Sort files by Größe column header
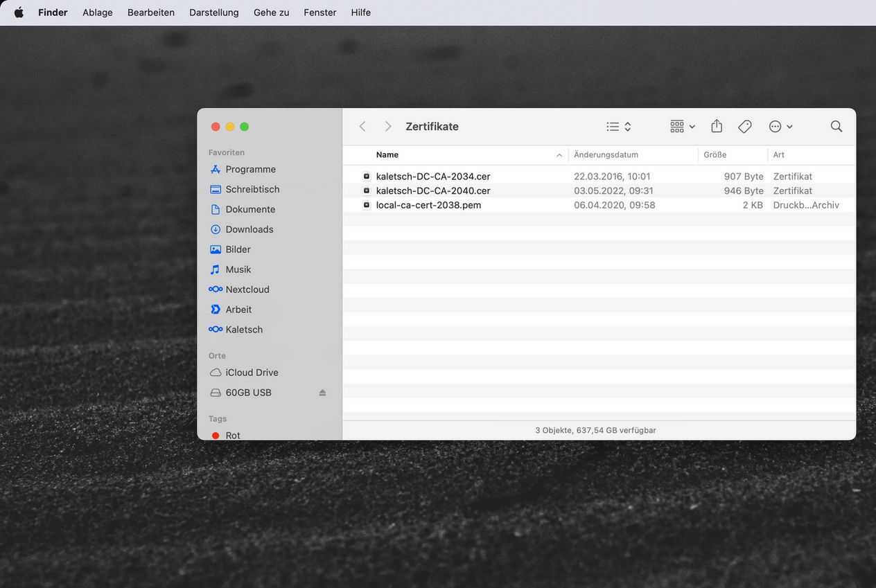The width and height of the screenshot is (876, 588). click(x=715, y=155)
